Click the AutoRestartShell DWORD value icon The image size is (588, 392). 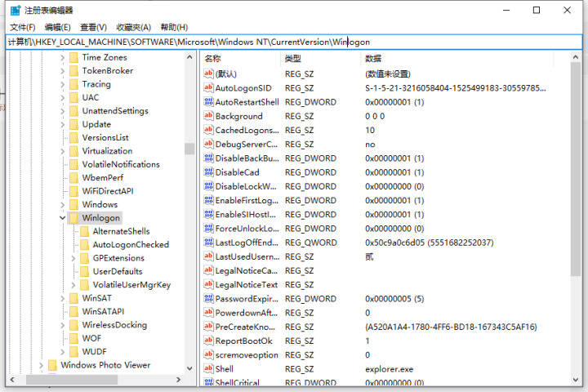(x=208, y=102)
